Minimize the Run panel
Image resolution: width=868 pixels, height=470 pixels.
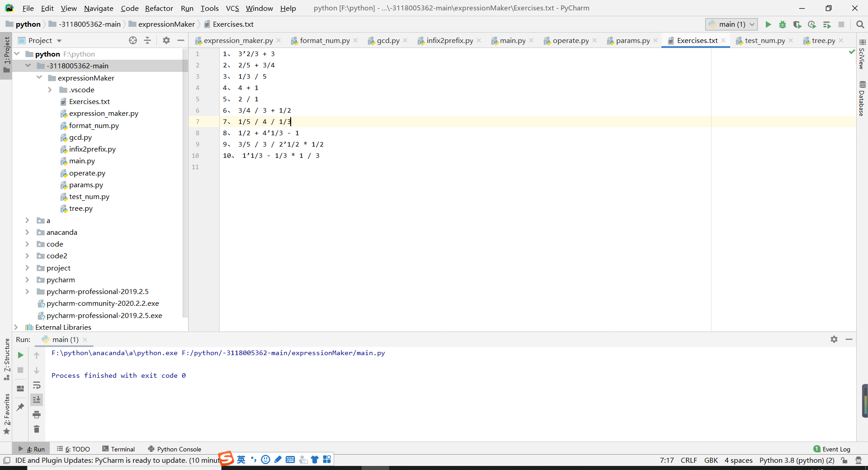click(x=849, y=339)
